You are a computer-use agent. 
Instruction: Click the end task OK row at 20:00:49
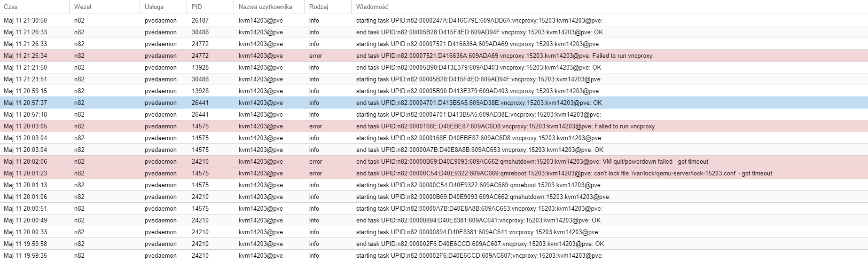tap(478, 220)
